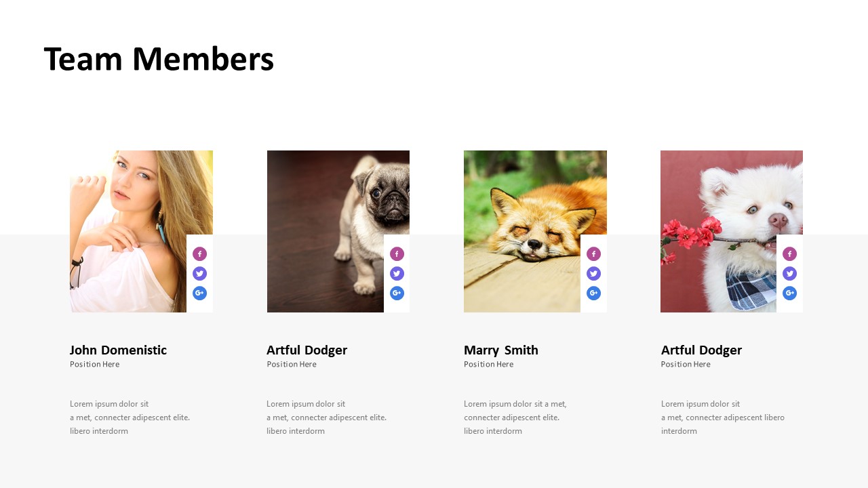Viewport: 868px width, 488px height.
Task: Select Marry Smith's Google Plus icon
Action: pyautogui.click(x=593, y=293)
